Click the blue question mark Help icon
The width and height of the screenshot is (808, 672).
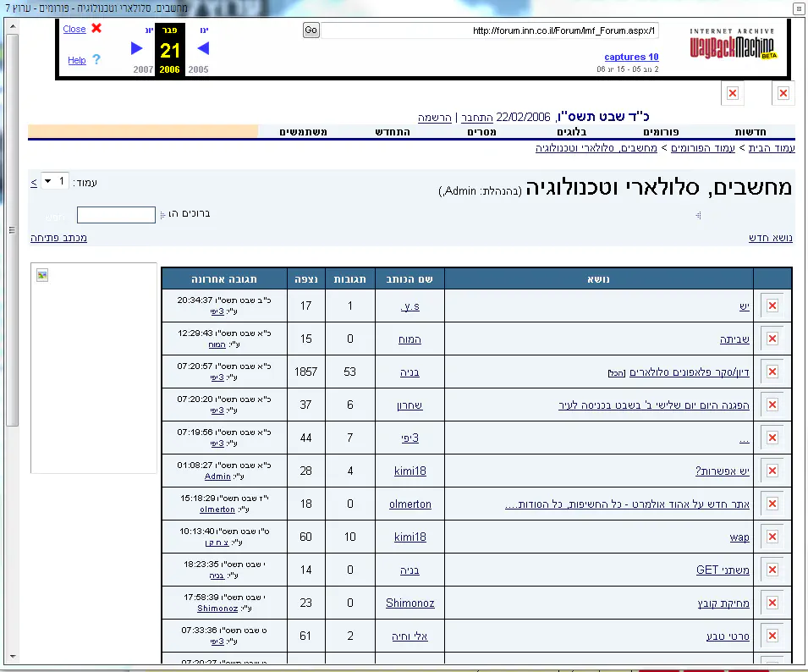pyautogui.click(x=96, y=60)
